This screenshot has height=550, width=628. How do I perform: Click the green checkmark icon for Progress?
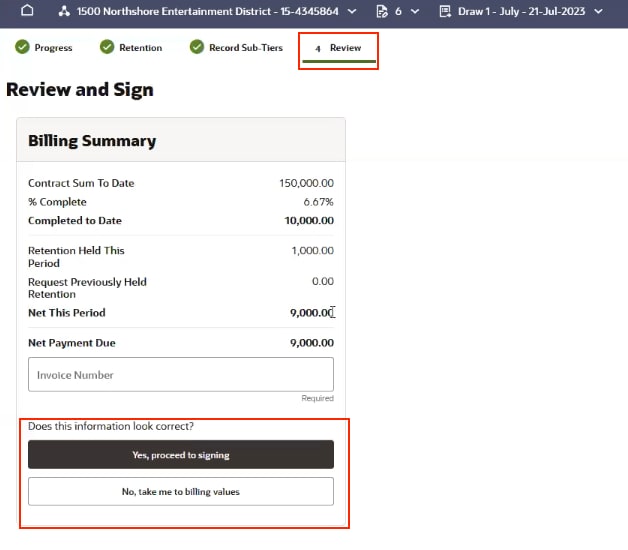point(22,47)
